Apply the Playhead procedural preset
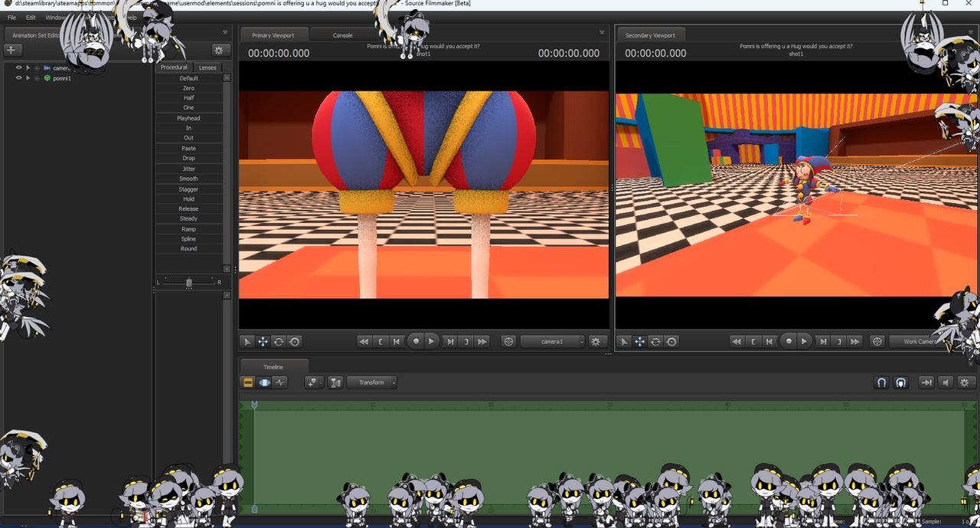Screen dimensions: 980x528 click(189, 119)
